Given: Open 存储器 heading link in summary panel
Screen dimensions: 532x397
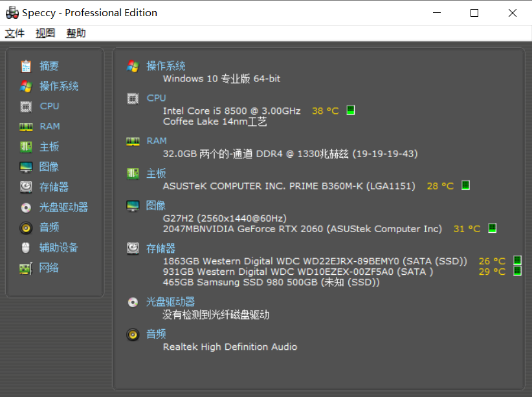Looking at the screenshot, I should pyautogui.click(x=161, y=248).
